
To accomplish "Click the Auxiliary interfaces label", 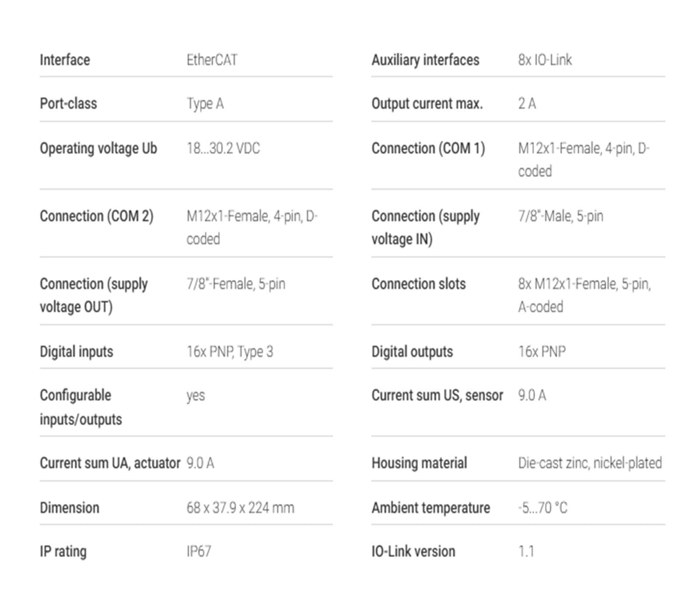I will pos(425,60).
